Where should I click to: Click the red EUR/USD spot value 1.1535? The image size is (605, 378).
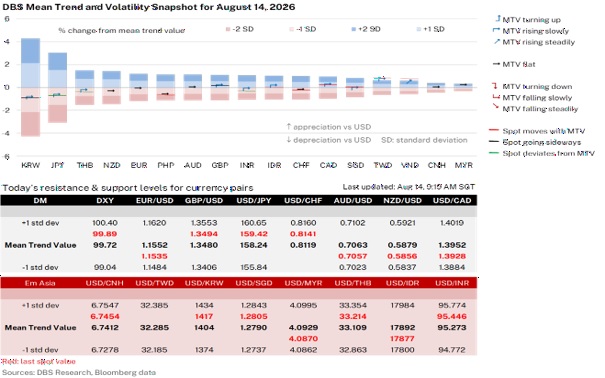(x=154, y=256)
